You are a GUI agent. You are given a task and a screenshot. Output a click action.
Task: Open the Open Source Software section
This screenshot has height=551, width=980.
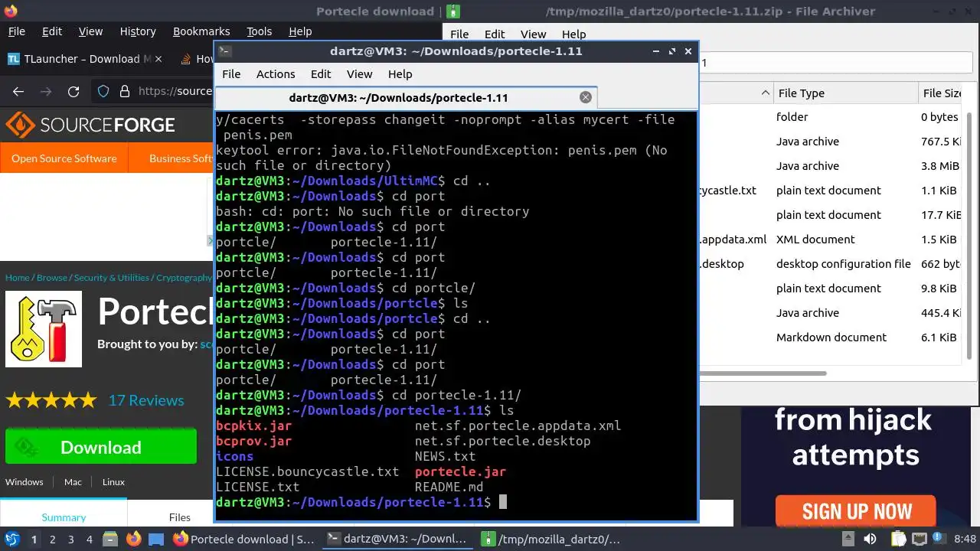(64, 158)
